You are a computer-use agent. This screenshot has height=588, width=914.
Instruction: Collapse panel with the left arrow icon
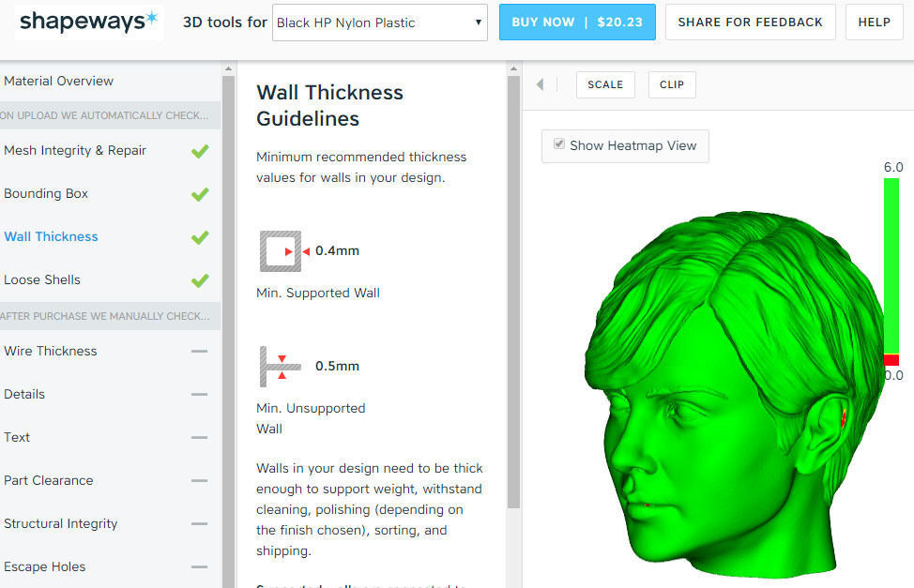[540, 84]
